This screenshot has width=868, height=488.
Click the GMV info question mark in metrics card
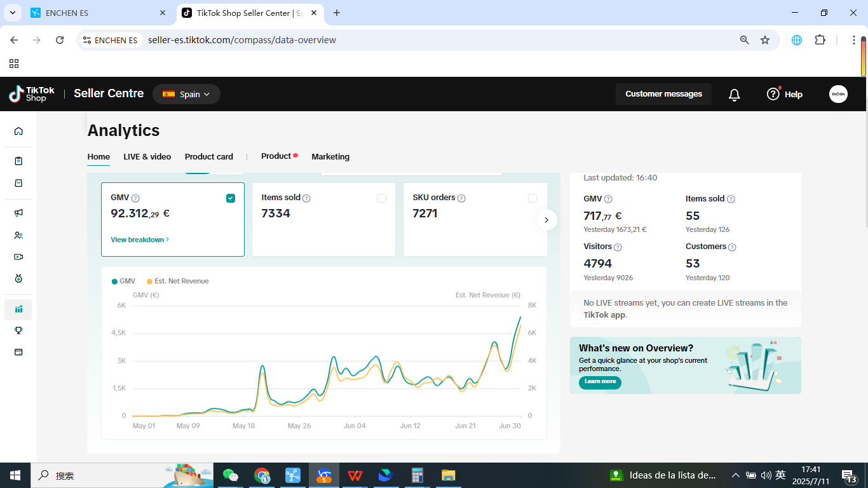click(135, 198)
